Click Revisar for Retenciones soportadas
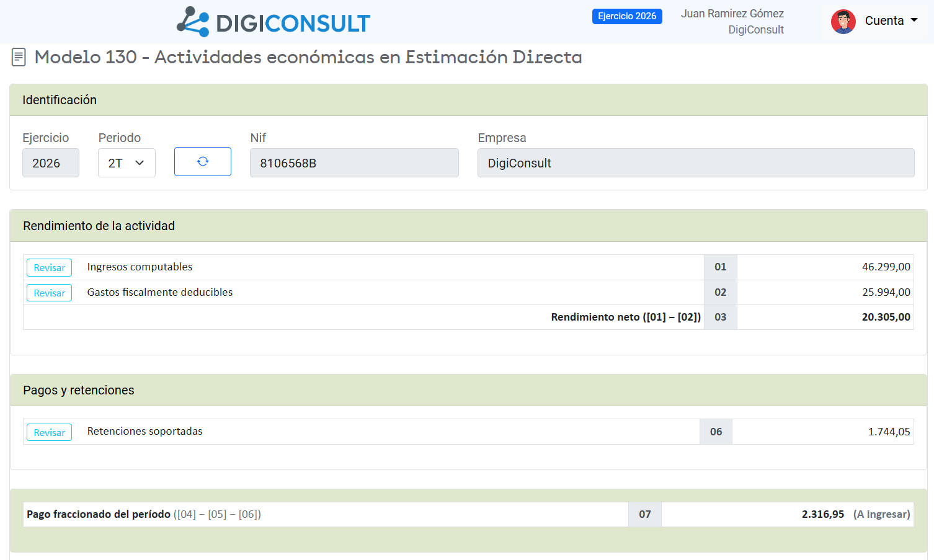Screen dimensions: 934x560 coord(49,432)
